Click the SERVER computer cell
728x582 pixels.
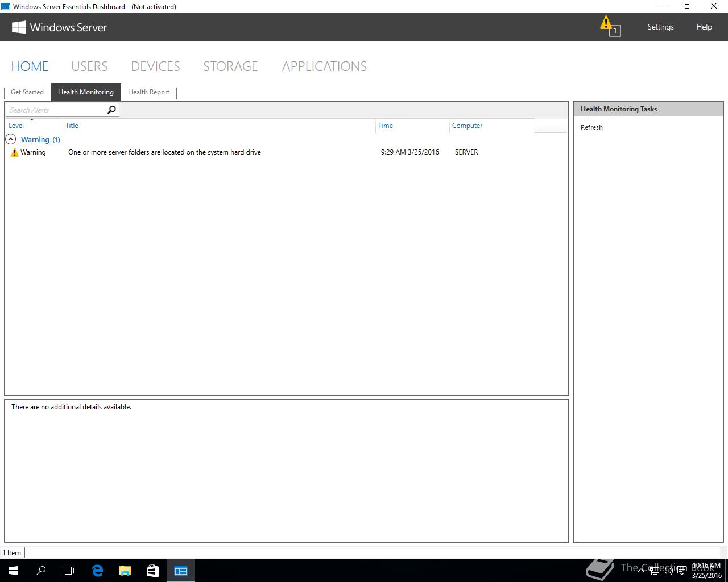[x=466, y=152]
